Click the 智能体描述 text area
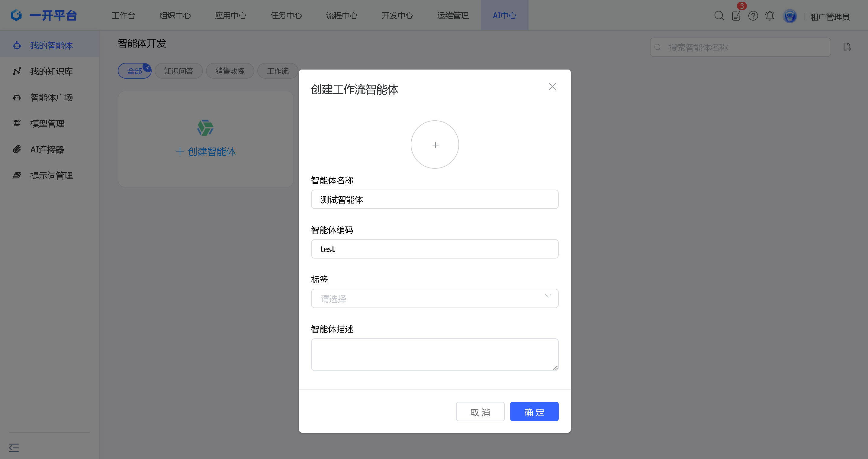 click(x=434, y=354)
